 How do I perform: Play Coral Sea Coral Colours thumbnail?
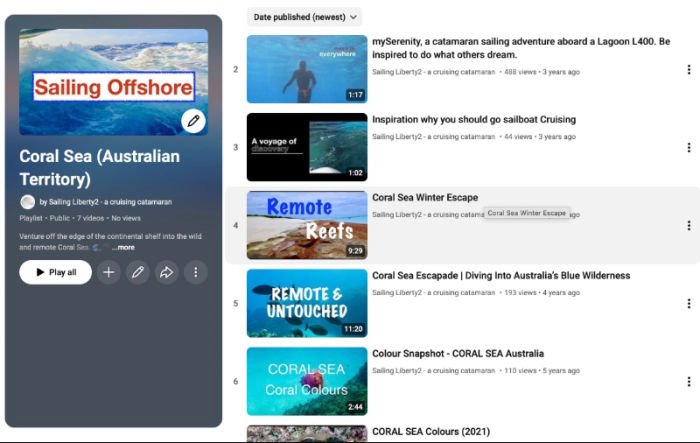coord(307,381)
